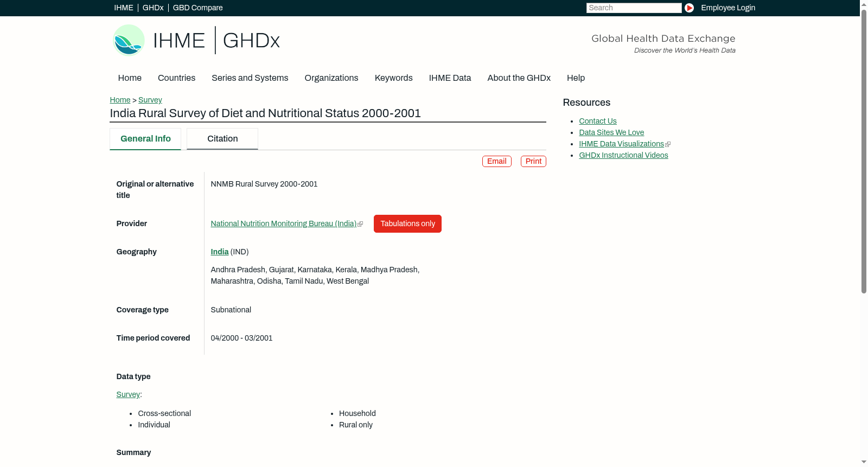Click the page vertical scrollbar thumb
The image size is (868, 467).
point(864,151)
